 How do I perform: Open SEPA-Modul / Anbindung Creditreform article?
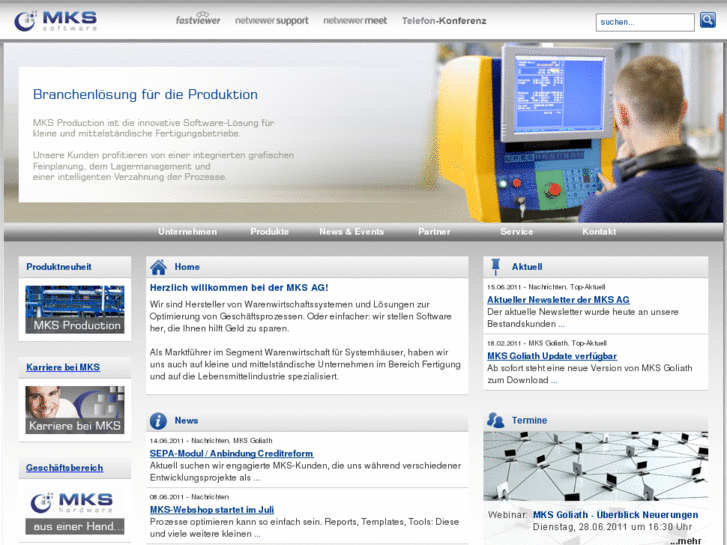click(x=231, y=454)
